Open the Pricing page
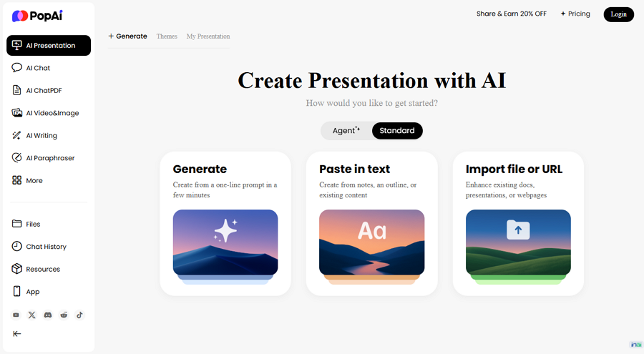 click(575, 14)
